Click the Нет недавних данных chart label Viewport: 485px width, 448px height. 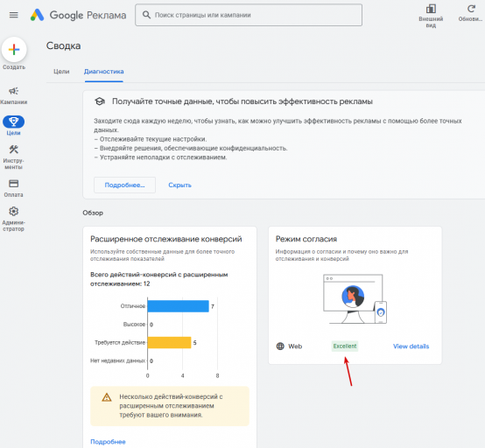118,360
